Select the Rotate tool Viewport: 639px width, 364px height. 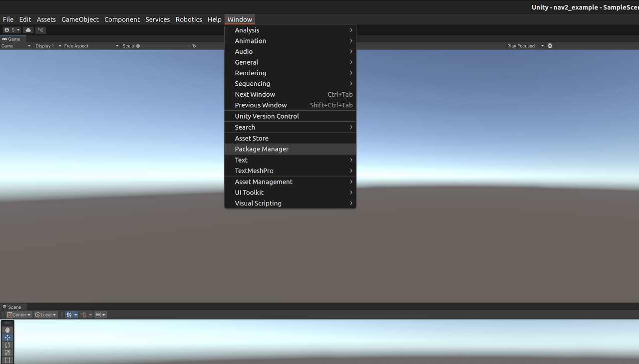click(x=7, y=345)
